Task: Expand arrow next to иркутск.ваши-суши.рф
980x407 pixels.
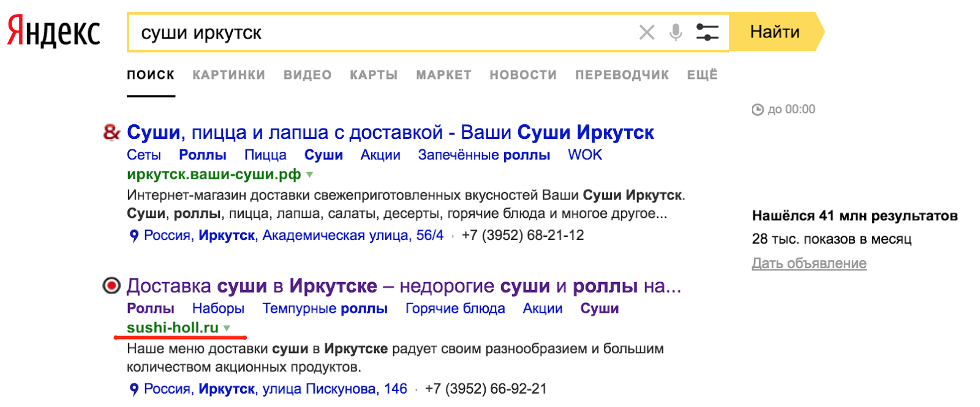Action: 310,174
